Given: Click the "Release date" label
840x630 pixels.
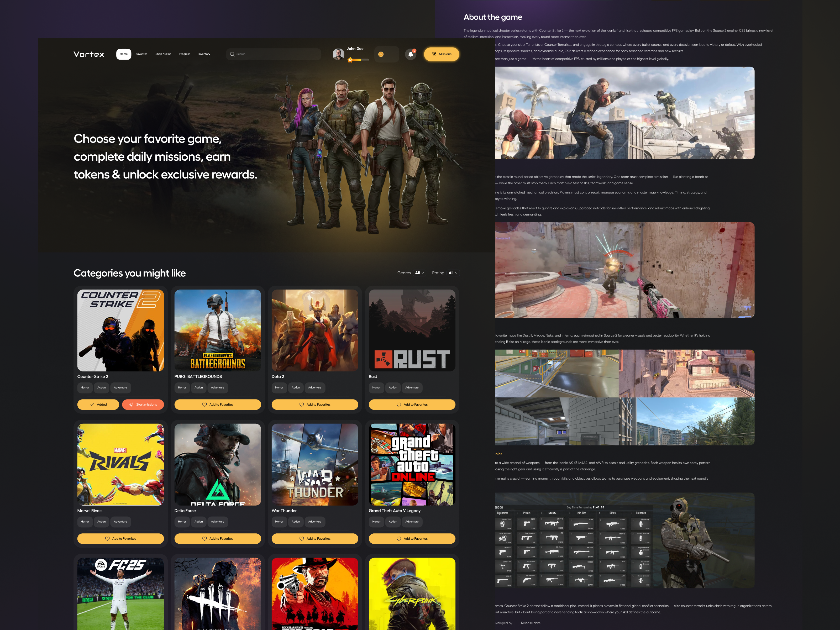Looking at the screenshot, I should pos(531,623).
